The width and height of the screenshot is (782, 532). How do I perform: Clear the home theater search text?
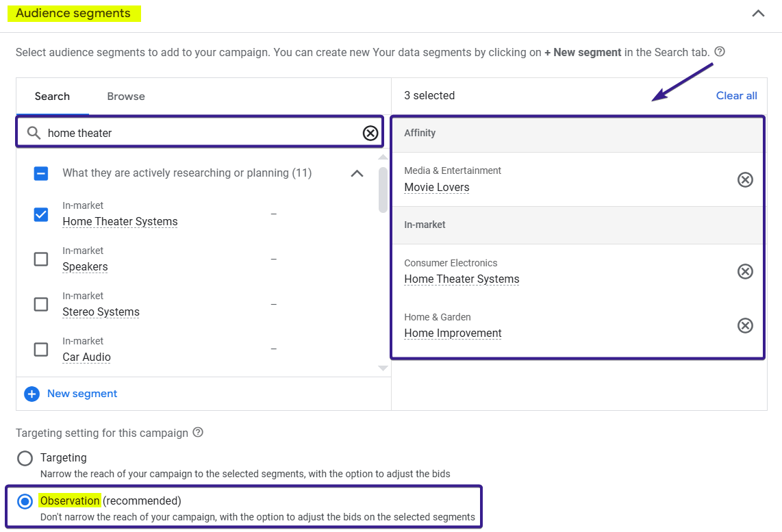tap(370, 133)
